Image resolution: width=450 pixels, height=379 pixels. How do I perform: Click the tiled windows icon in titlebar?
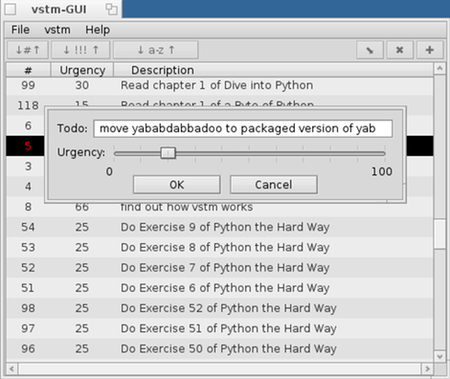coord(111,9)
